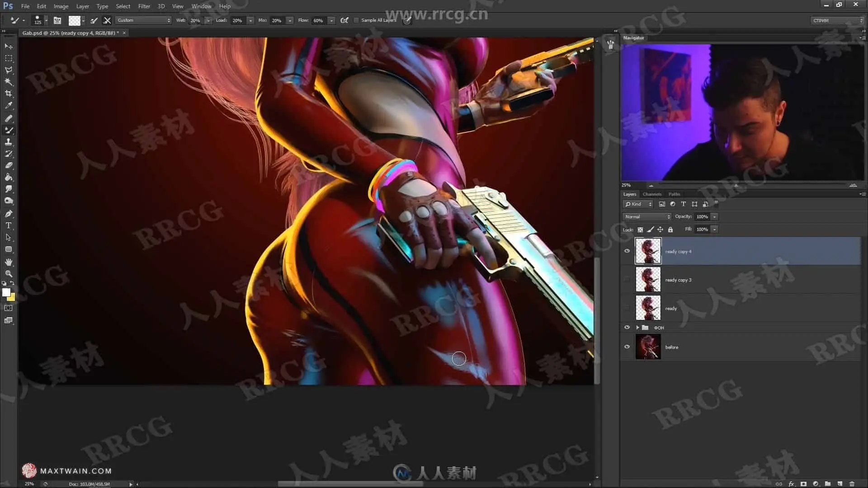Screen dimensions: 868x488
Task: Select the Clone Stamp tool
Action: tap(9, 142)
